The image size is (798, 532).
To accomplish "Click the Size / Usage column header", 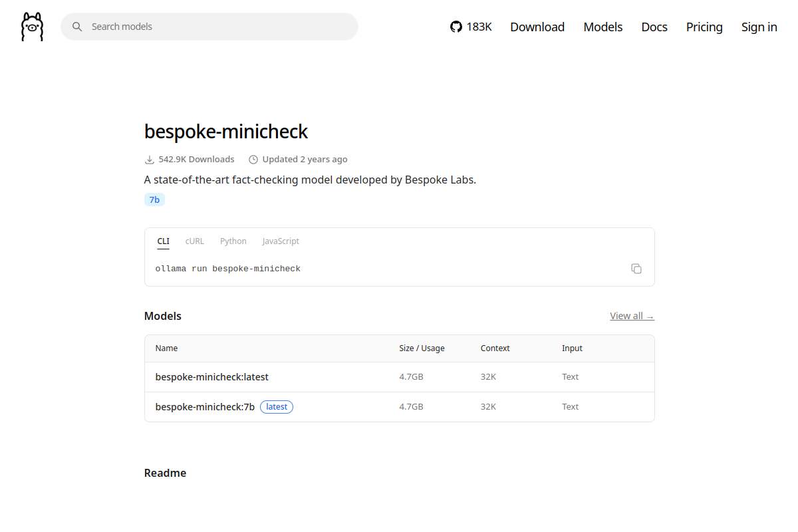I will (x=422, y=348).
